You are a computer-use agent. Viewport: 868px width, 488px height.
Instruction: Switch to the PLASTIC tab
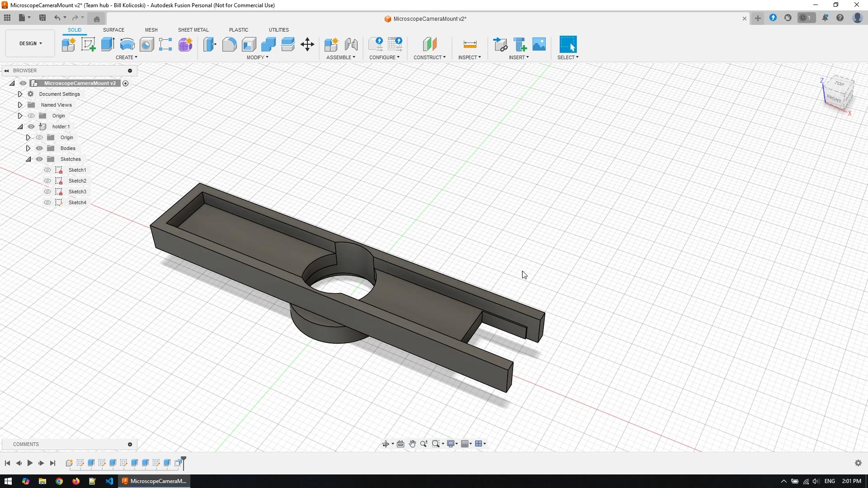coord(238,30)
